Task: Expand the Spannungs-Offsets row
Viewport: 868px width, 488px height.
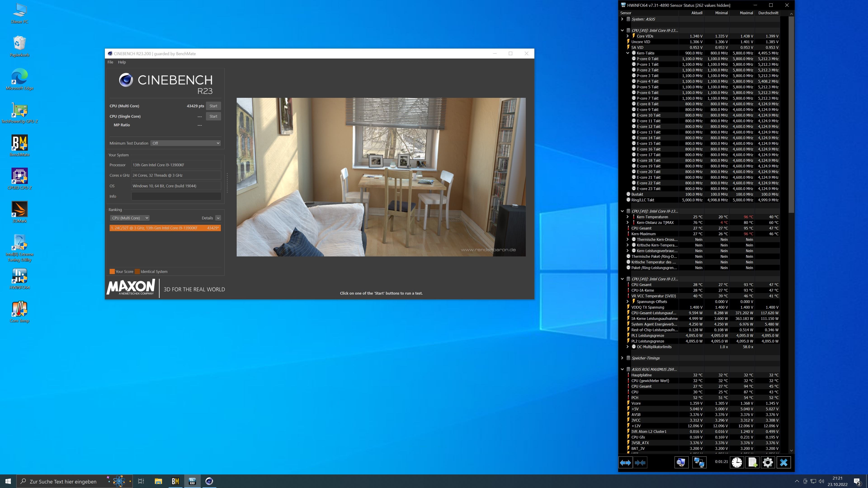Action: pyautogui.click(x=628, y=302)
